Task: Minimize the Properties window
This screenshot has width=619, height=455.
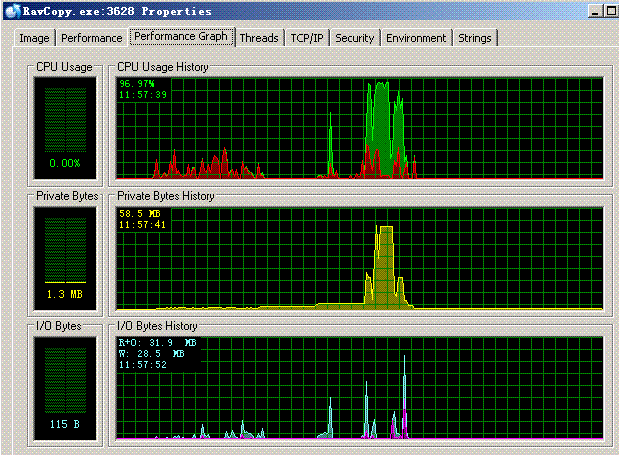Action: 594,11
